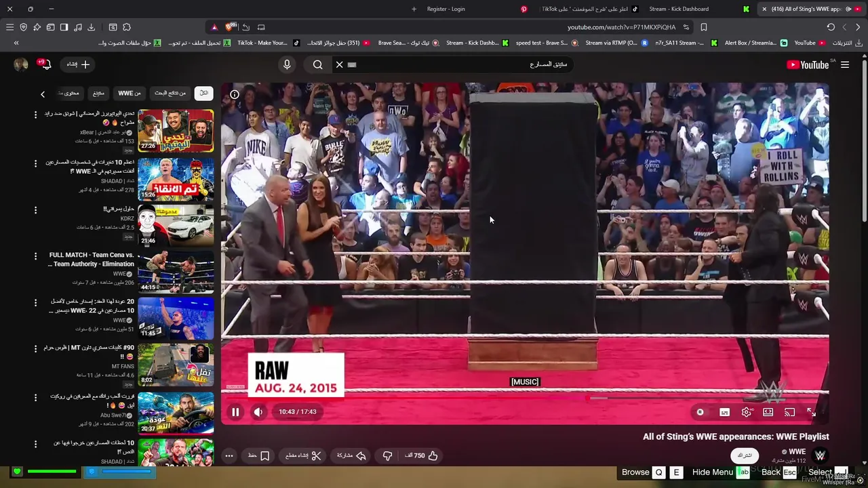
Task: Mute the video using the volume icon
Action: (x=258, y=411)
